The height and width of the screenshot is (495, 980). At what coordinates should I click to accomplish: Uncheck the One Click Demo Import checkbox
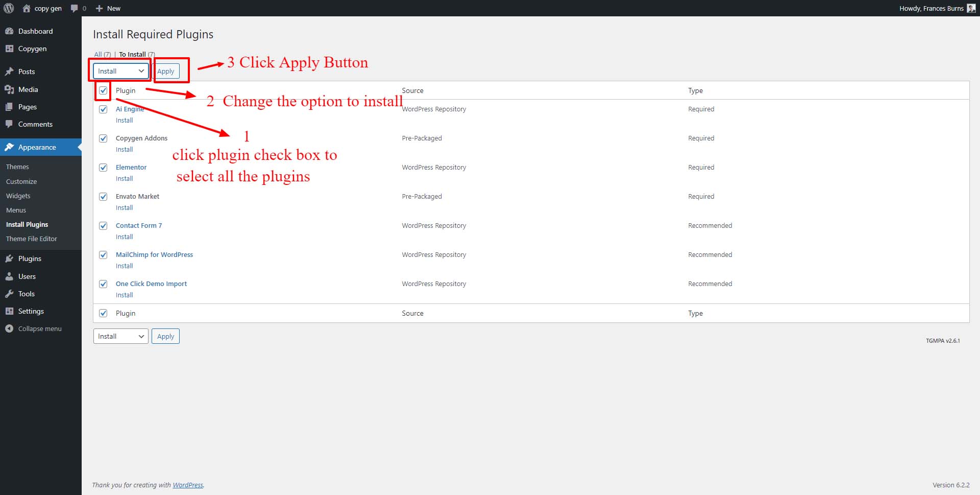point(103,284)
